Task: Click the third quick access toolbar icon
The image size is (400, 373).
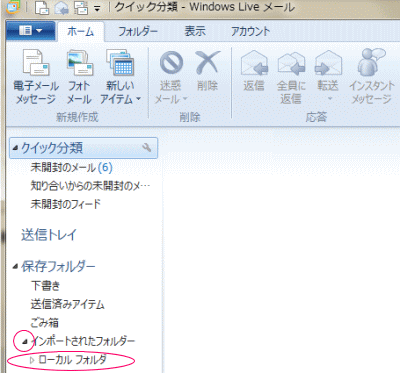Action: [81, 8]
